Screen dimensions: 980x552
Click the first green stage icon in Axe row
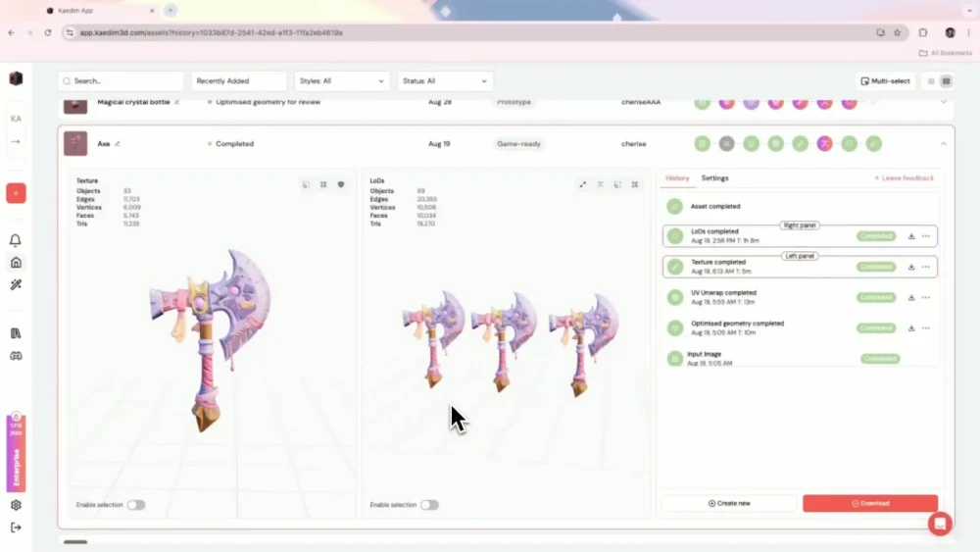702,144
